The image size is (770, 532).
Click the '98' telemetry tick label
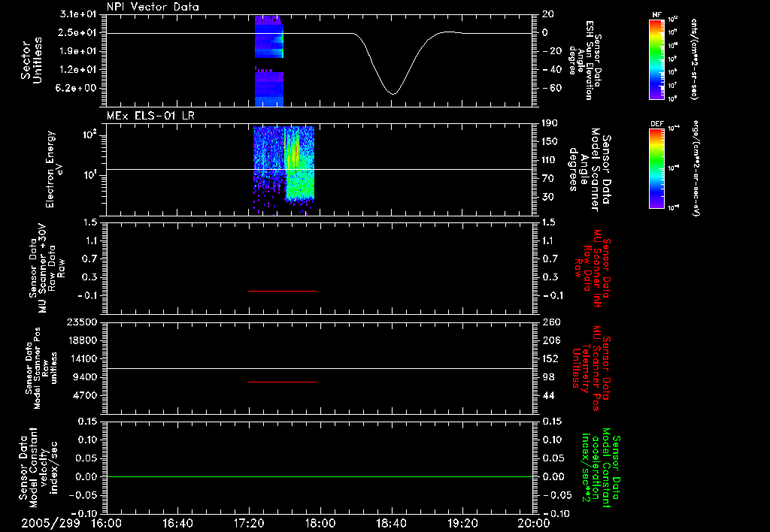coord(548,377)
